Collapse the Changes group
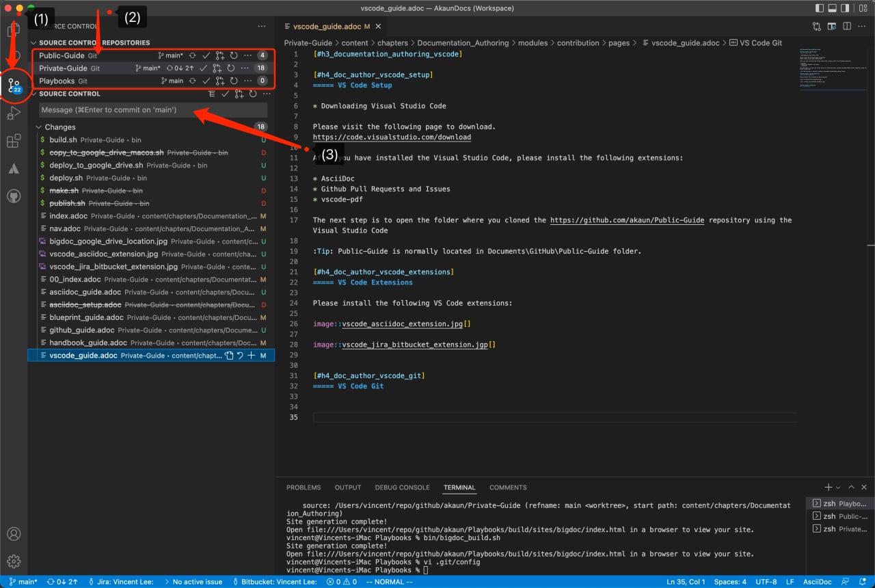The image size is (875, 588). coord(39,127)
